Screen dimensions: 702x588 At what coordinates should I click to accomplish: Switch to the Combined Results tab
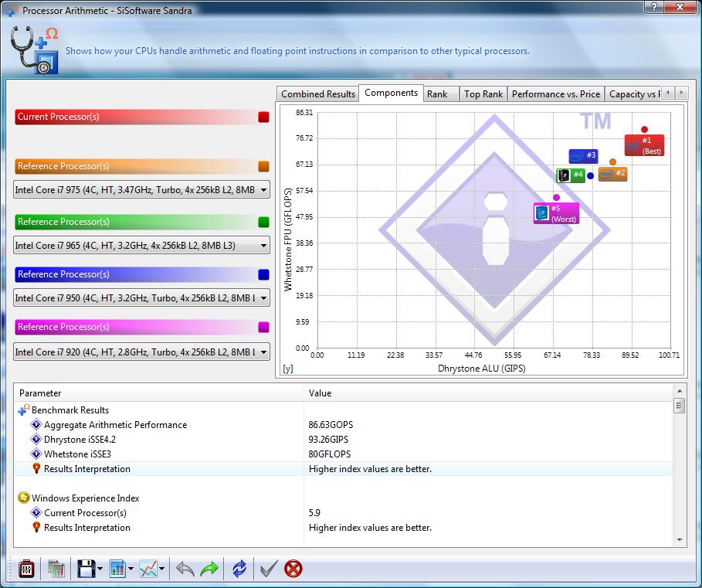coord(318,94)
